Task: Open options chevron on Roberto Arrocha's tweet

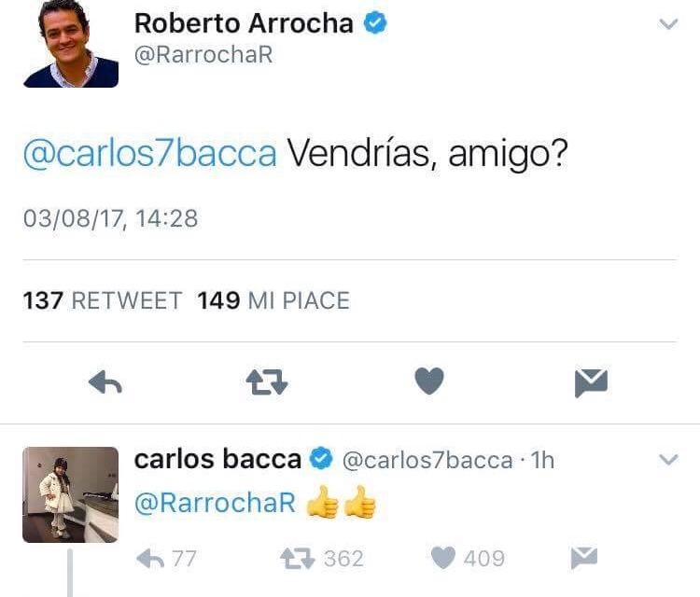Action: click(668, 23)
